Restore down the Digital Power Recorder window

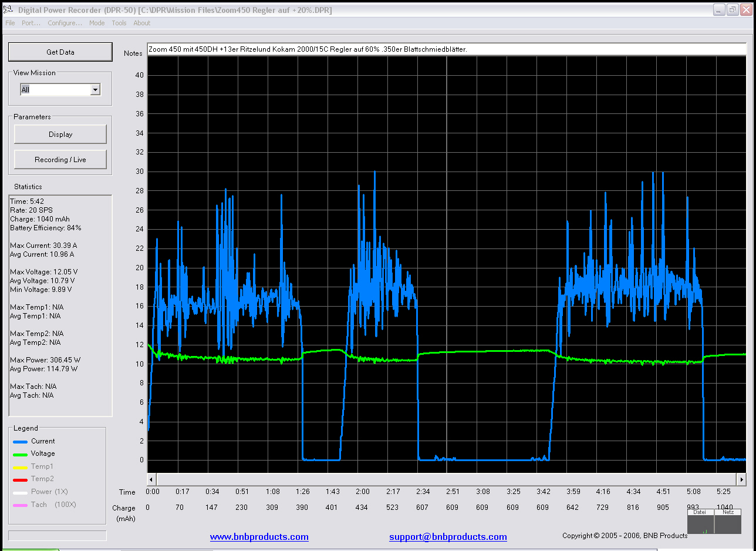pos(733,10)
